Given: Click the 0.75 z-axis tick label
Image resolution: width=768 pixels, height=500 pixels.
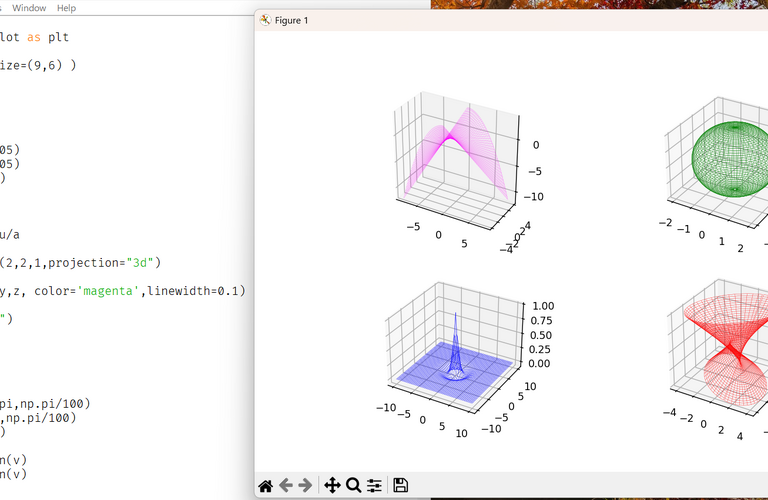Looking at the screenshot, I should 541,321.
